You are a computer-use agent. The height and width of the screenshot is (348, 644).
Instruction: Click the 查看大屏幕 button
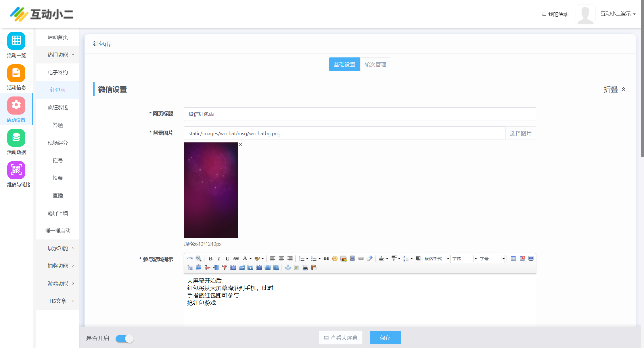341,338
